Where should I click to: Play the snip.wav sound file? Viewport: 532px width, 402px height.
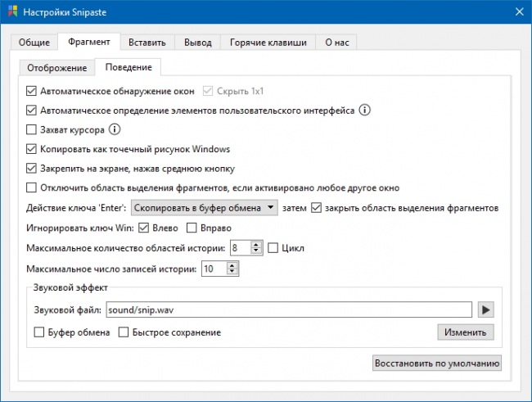485,309
